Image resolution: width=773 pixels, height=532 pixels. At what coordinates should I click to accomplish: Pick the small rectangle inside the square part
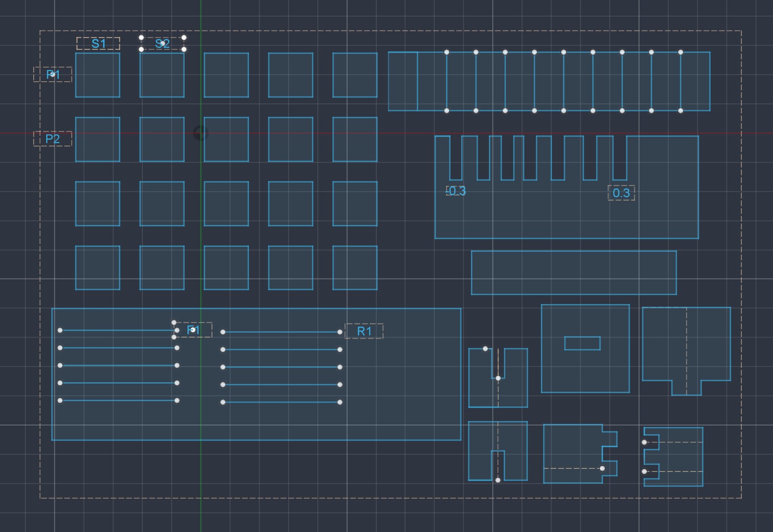(582, 343)
